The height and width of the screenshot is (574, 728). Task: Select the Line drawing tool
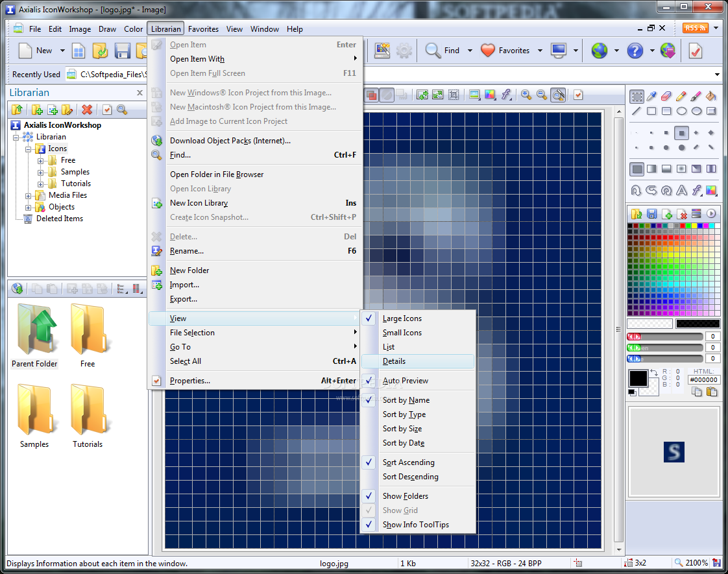point(637,111)
